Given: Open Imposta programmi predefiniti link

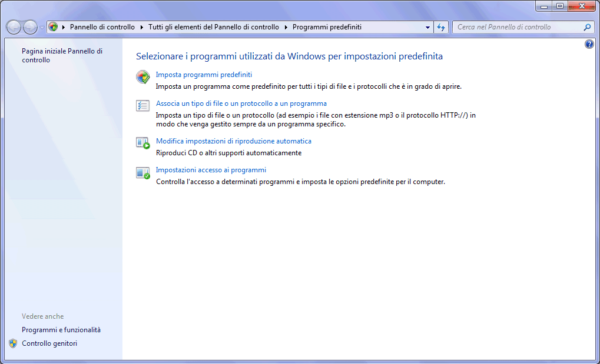Looking at the screenshot, I should pyautogui.click(x=204, y=75).
